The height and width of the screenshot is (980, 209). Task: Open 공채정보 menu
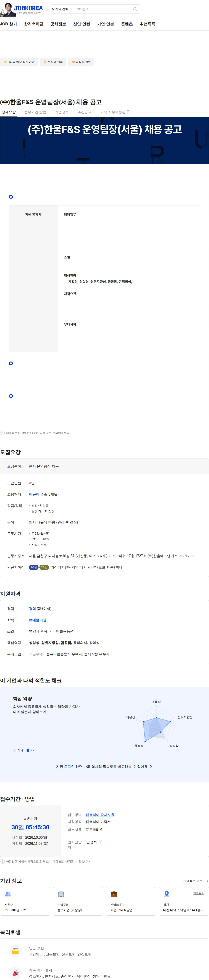tap(58, 24)
